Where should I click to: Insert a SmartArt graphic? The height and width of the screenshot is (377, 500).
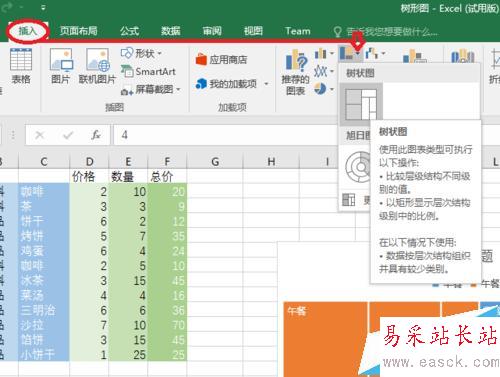coord(148,71)
